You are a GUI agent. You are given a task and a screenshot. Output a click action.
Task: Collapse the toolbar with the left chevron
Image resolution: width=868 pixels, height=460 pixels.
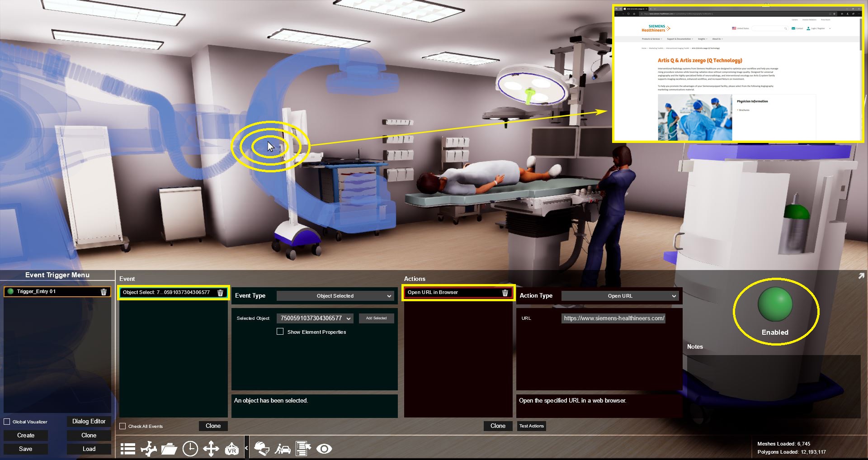coord(246,448)
